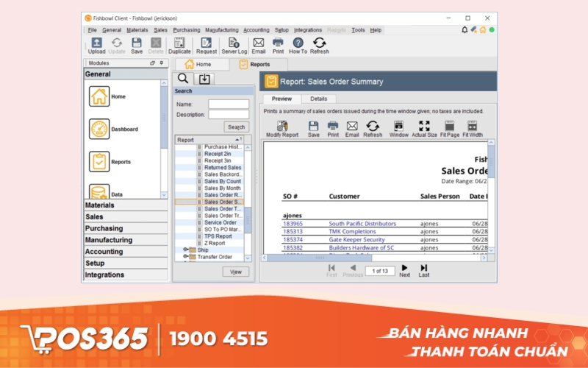Click the Description search field

229,115
